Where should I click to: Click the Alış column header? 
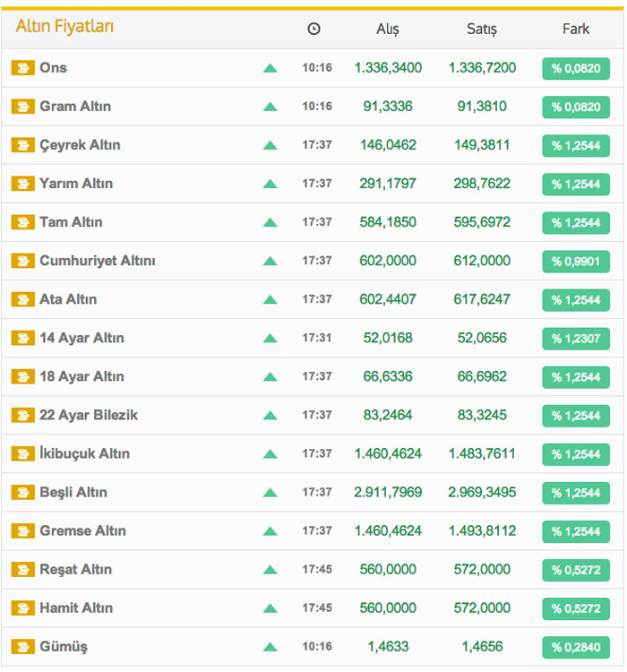tap(388, 30)
